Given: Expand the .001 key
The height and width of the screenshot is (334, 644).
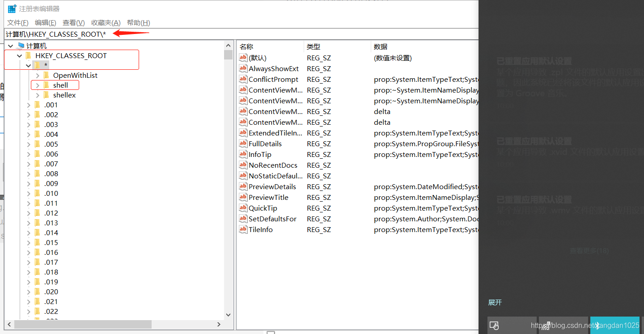Looking at the screenshot, I should click(29, 105).
